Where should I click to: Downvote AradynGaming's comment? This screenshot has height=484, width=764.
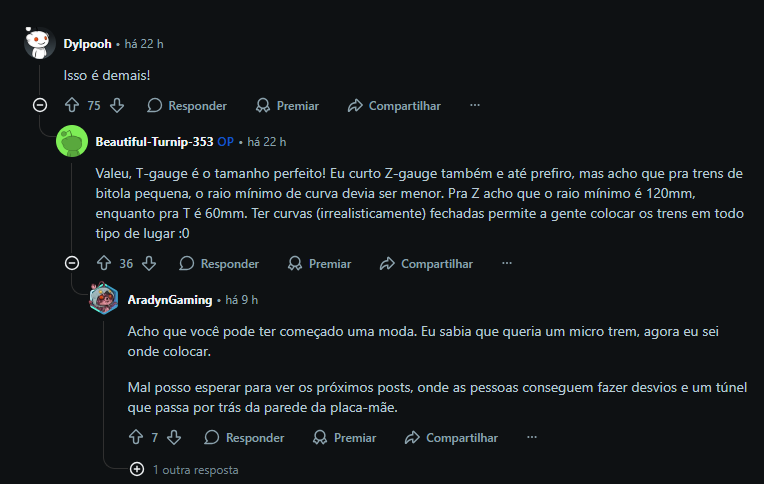[174, 437]
